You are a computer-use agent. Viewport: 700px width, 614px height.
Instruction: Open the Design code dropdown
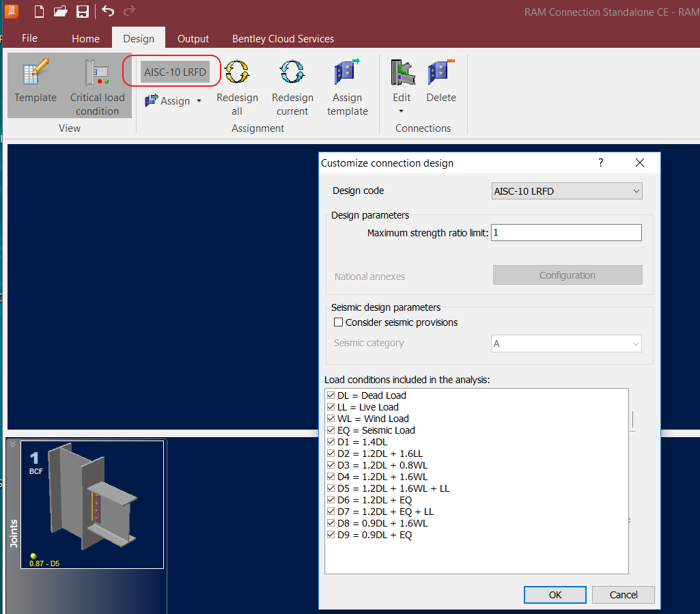coord(567,191)
